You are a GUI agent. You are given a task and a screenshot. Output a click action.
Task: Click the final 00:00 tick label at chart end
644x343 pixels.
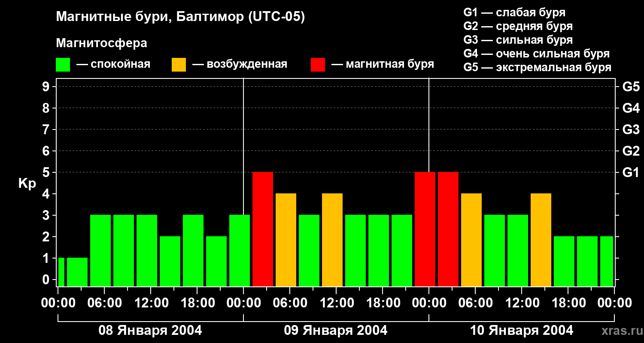(x=614, y=303)
